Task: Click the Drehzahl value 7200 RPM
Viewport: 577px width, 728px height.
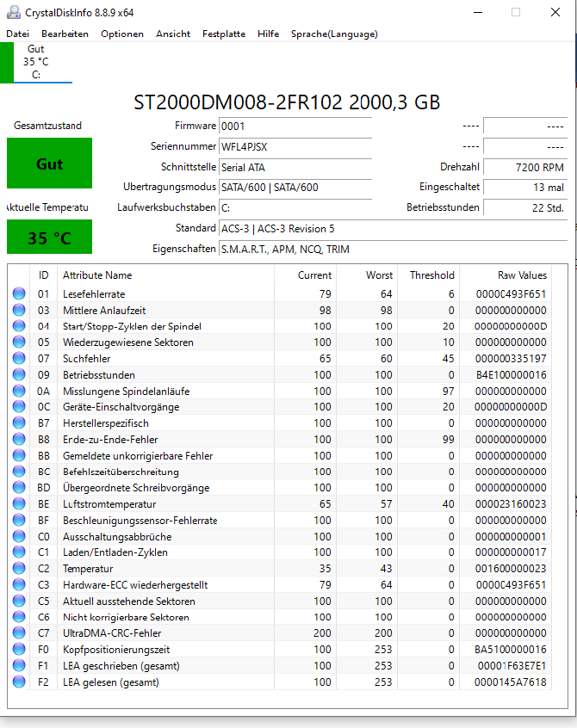Action: coord(525,167)
